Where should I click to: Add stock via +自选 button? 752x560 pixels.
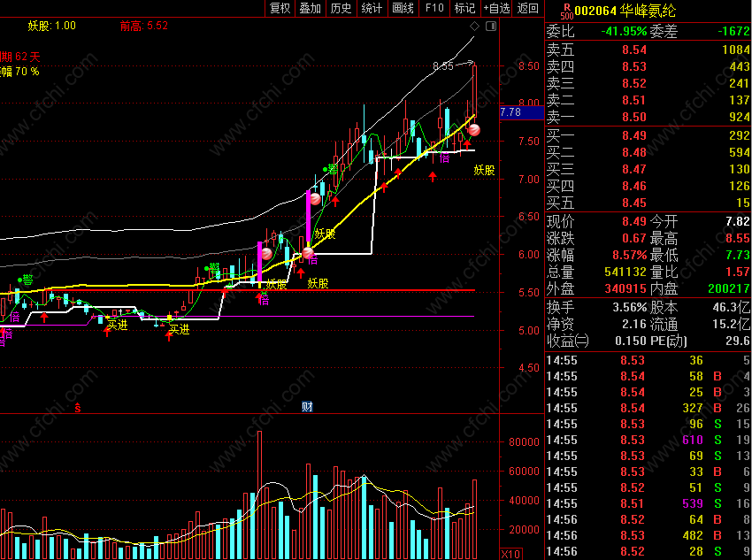[x=497, y=8]
